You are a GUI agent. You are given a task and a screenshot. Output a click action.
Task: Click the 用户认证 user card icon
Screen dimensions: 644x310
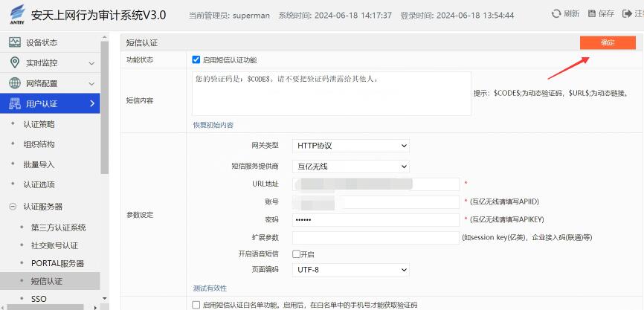click(x=14, y=103)
